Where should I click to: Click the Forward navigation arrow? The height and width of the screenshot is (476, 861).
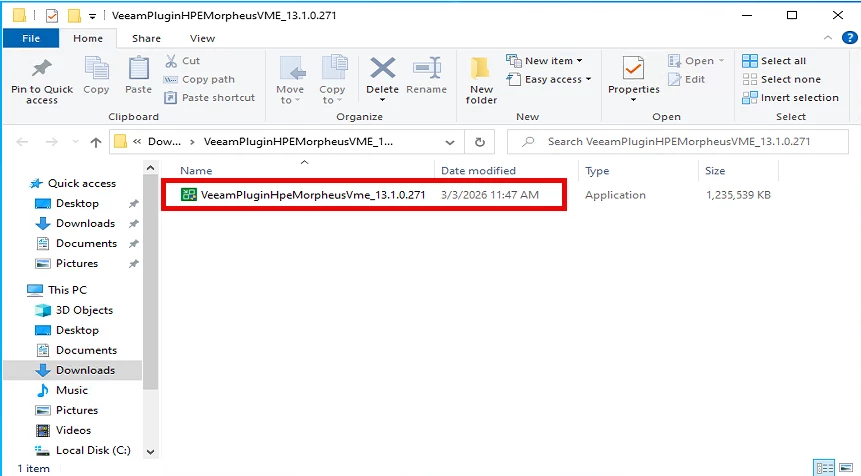click(52, 142)
